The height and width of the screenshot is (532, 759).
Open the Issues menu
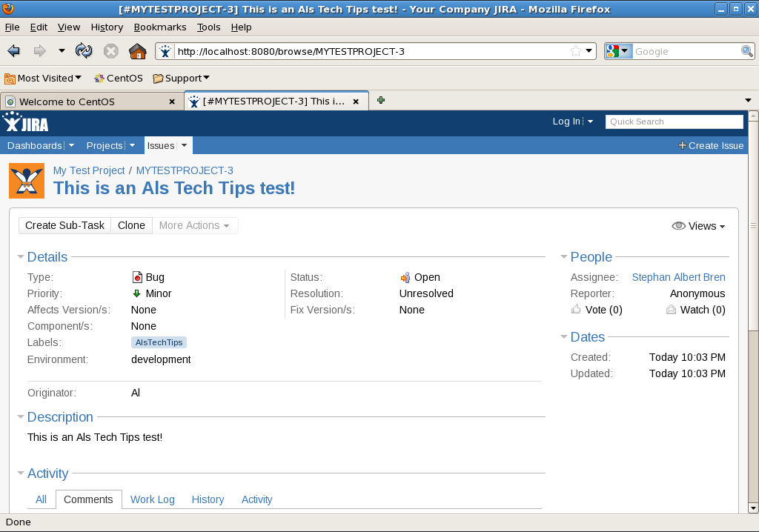click(168, 146)
